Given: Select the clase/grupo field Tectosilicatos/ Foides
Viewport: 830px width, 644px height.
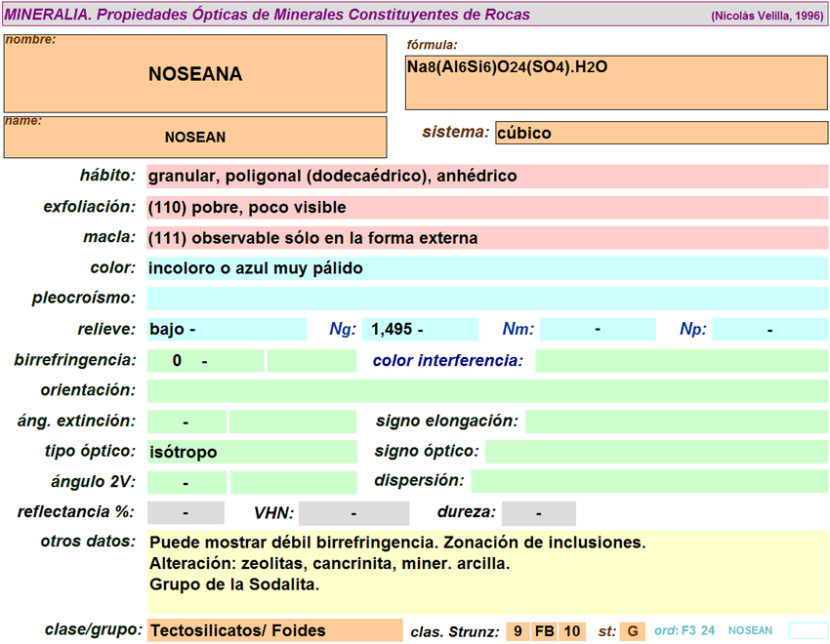Looking at the screenshot, I should pos(274,631).
